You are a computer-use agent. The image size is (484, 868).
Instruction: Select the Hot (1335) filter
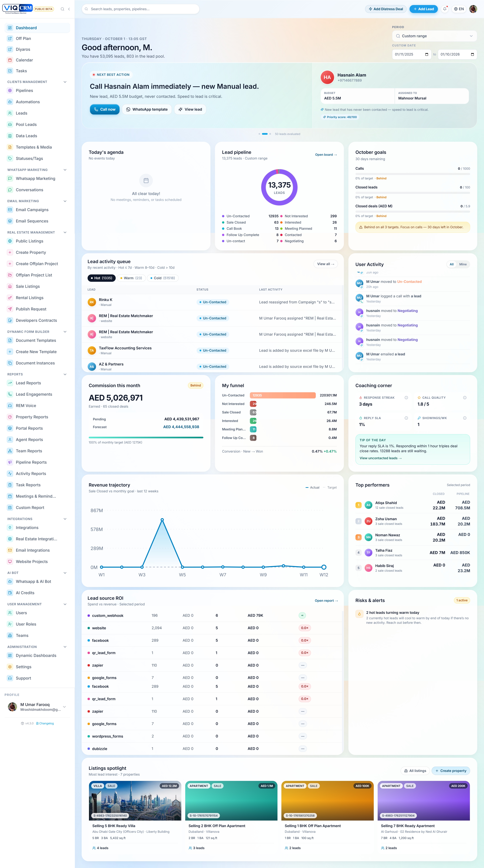pos(102,278)
